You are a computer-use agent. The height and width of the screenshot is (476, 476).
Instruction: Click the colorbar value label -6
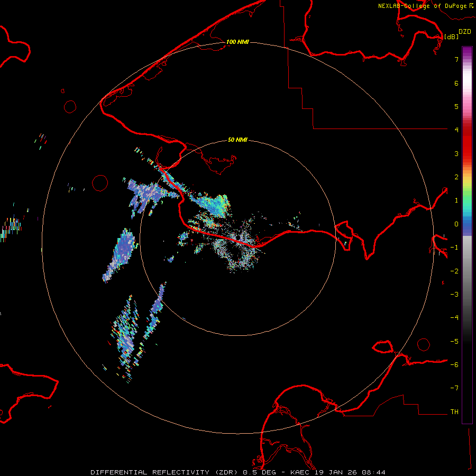[x=454, y=365]
